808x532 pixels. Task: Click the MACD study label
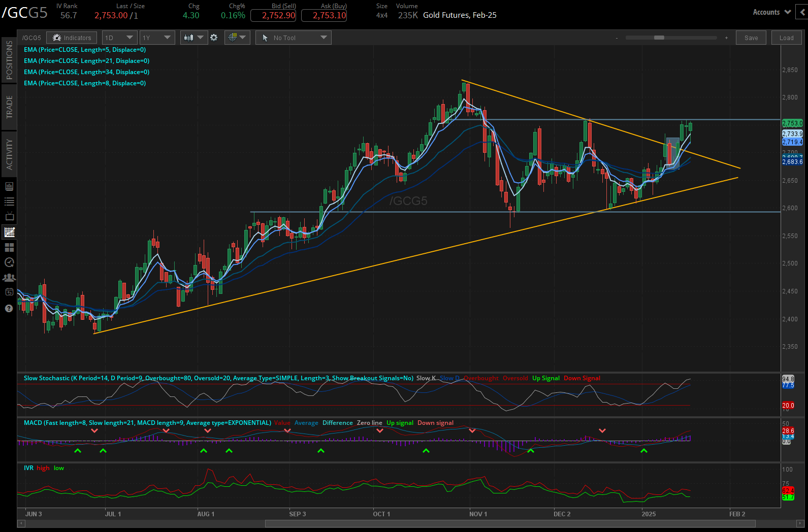click(147, 423)
